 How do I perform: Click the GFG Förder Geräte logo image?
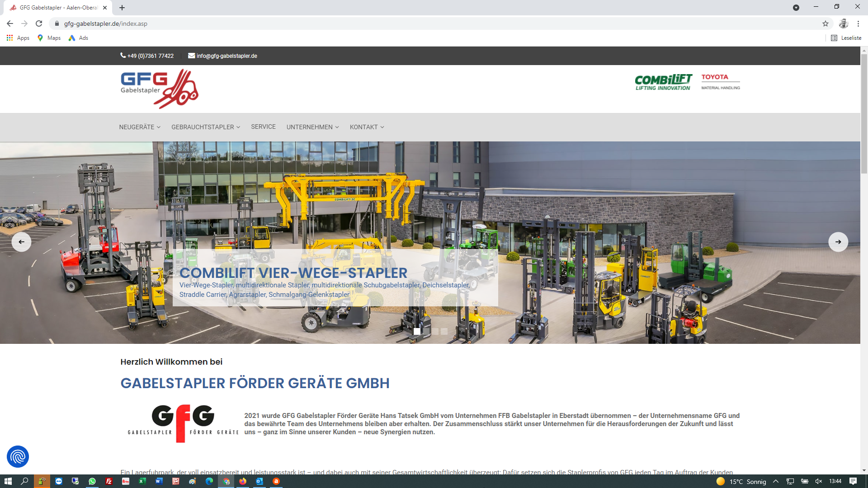[183, 423]
